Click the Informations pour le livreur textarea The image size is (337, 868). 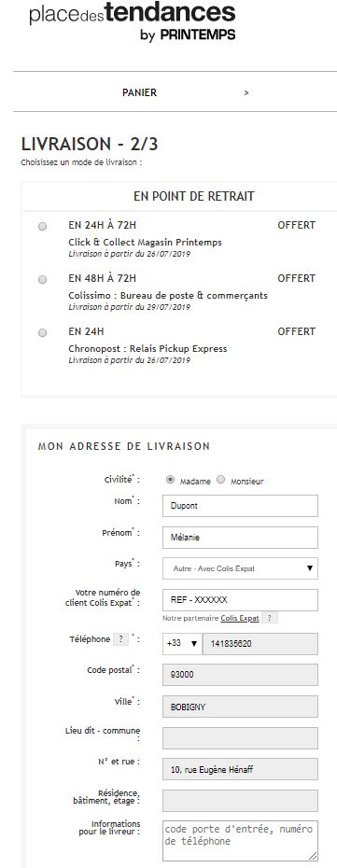click(x=240, y=841)
